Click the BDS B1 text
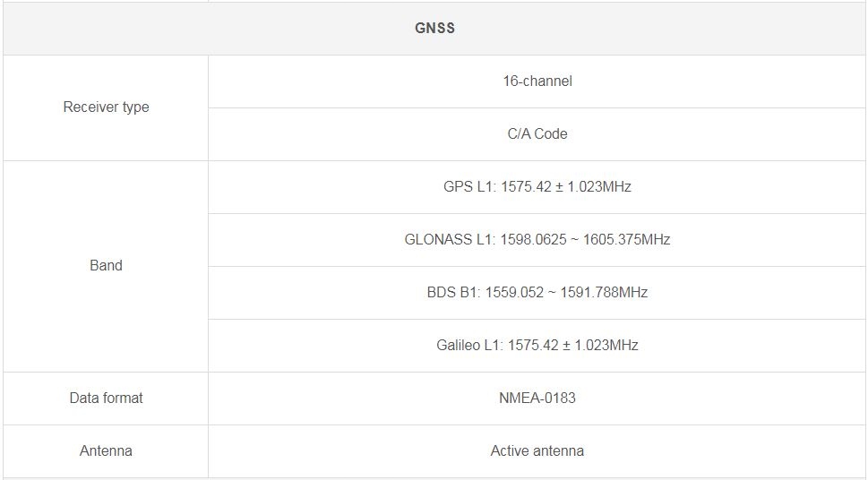Screen dimensions: 868x480 [x=453, y=293]
